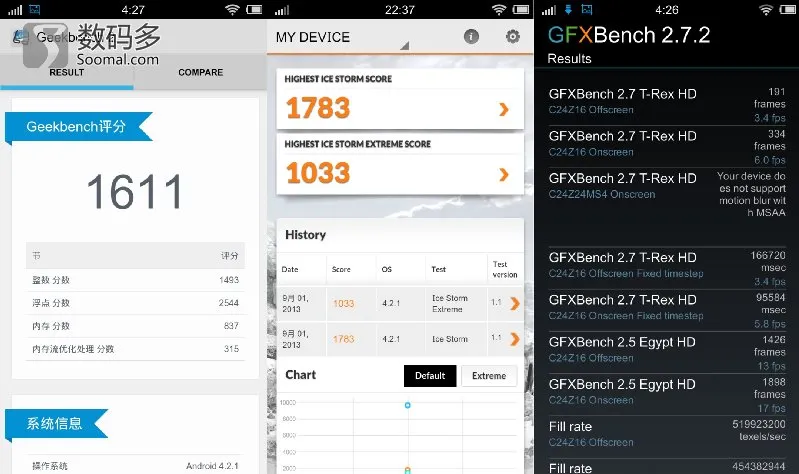Tap signal bars in Geekbench status bar
The height and width of the screenshot is (474, 799).
[x=15, y=10]
